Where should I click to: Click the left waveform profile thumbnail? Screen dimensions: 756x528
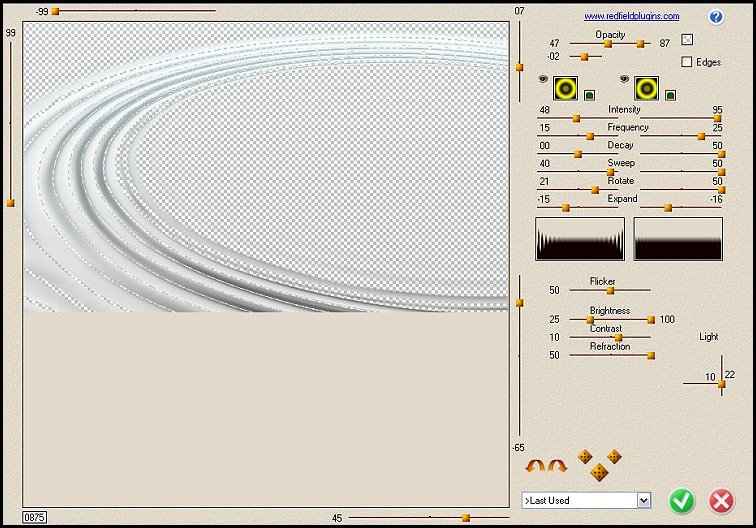point(580,239)
